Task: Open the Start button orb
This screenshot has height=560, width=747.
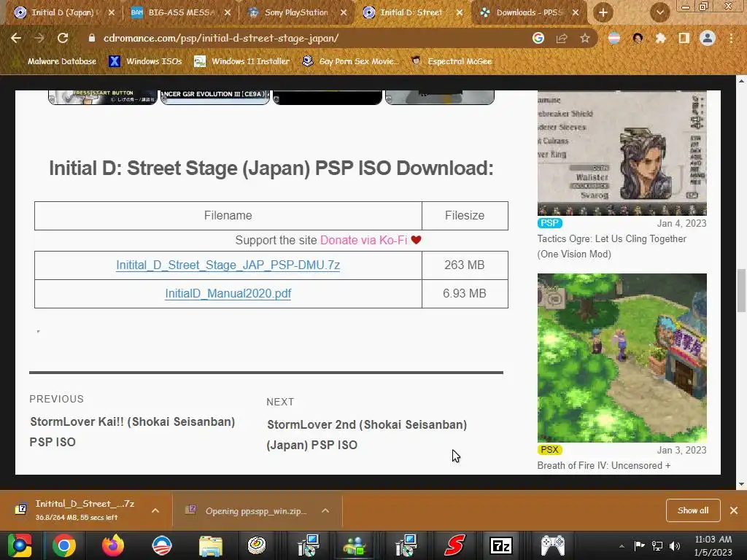Action: [x=20, y=545]
